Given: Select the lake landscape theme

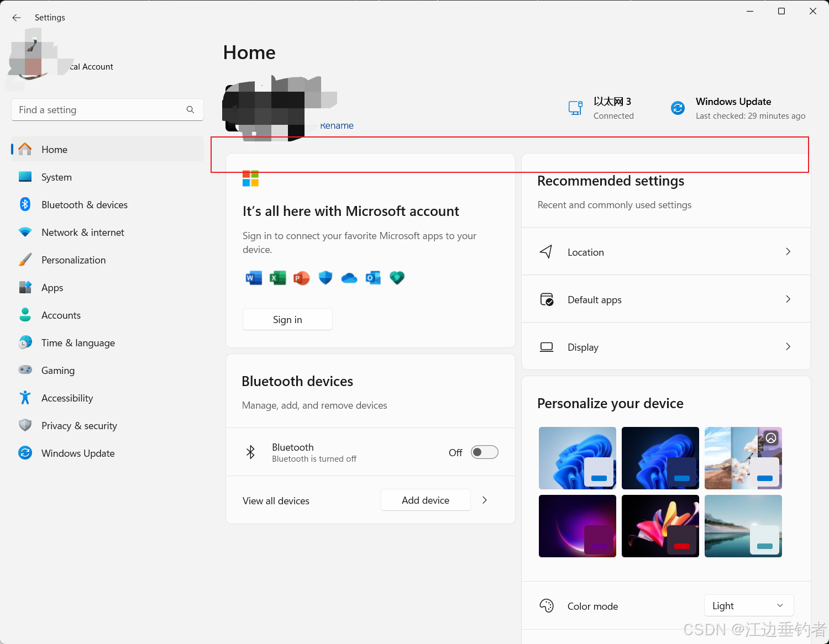Looking at the screenshot, I should [x=743, y=526].
